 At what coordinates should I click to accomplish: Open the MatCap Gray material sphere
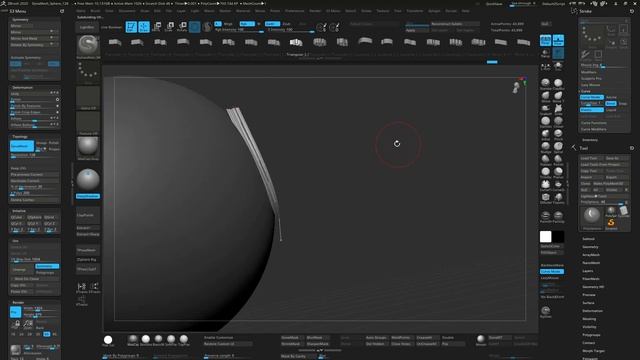pyautogui.click(x=88, y=148)
